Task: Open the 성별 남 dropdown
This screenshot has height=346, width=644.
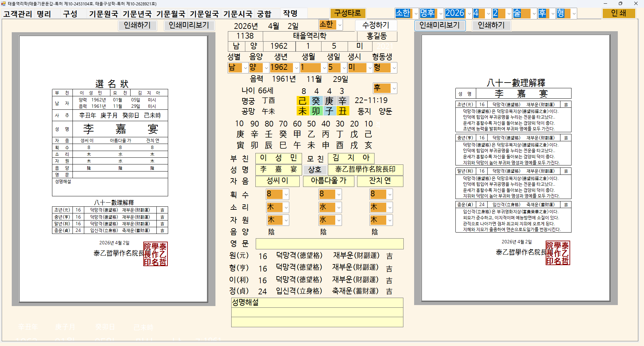Action: coord(245,68)
